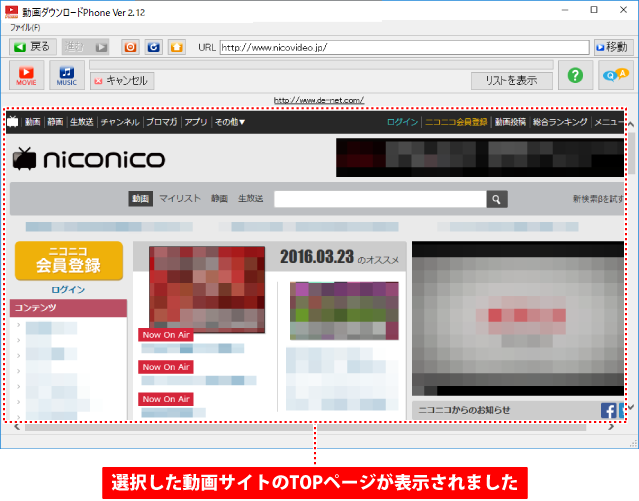Click the Facebook icon in notice header
This screenshot has width=639, height=501.
coord(608,410)
